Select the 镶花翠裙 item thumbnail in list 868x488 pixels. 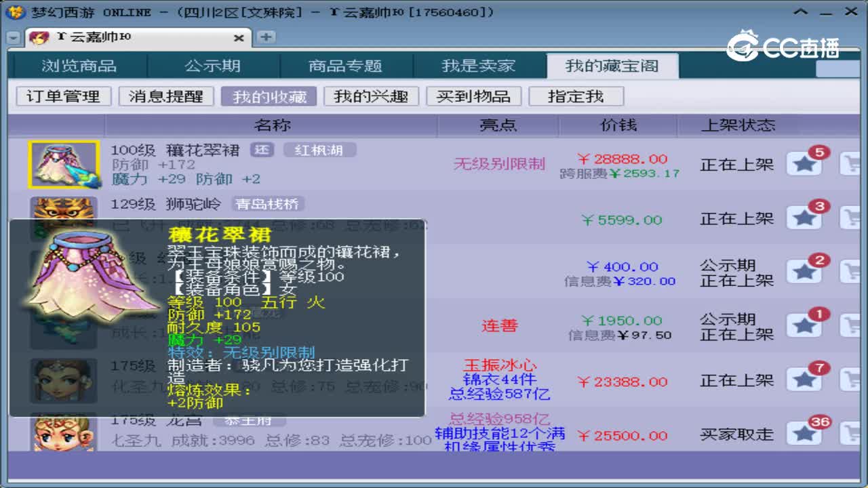(64, 164)
